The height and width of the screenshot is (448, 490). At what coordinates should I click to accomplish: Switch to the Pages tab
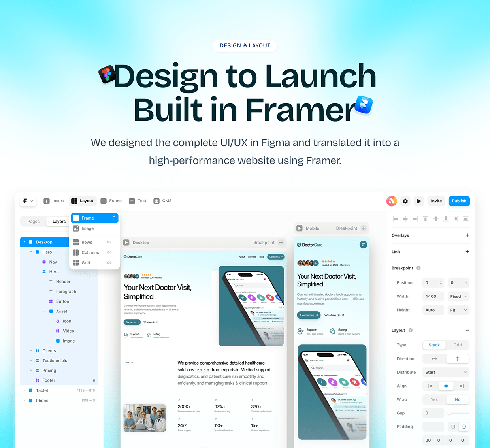pyautogui.click(x=34, y=222)
